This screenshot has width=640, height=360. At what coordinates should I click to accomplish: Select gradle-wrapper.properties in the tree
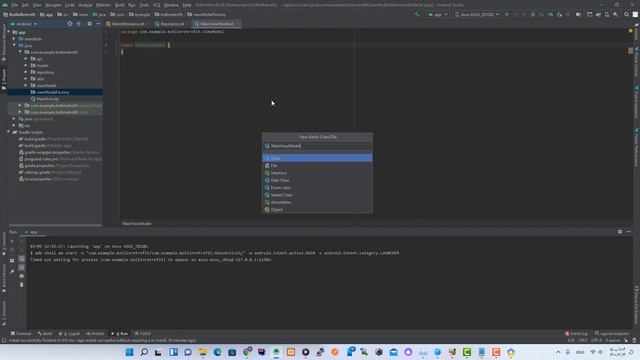pos(47,152)
